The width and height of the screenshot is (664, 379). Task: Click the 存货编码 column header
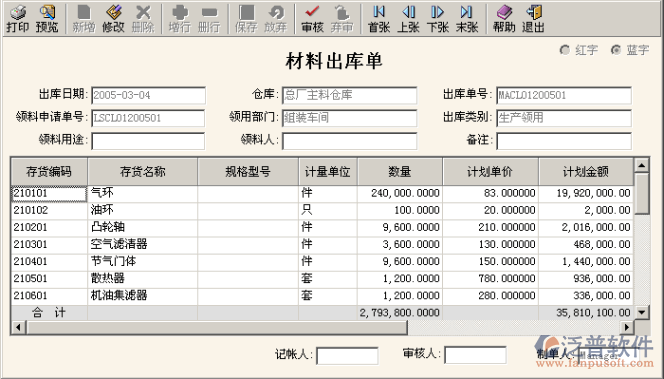[49, 172]
